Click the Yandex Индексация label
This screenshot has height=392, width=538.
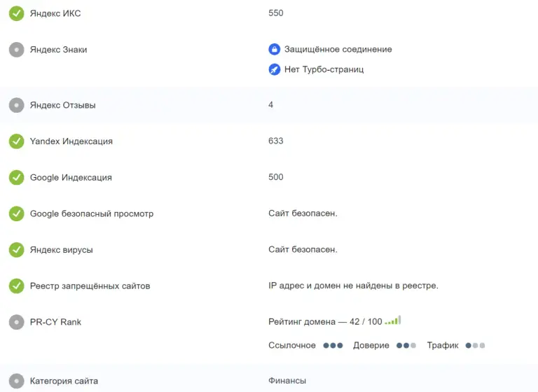click(x=71, y=141)
